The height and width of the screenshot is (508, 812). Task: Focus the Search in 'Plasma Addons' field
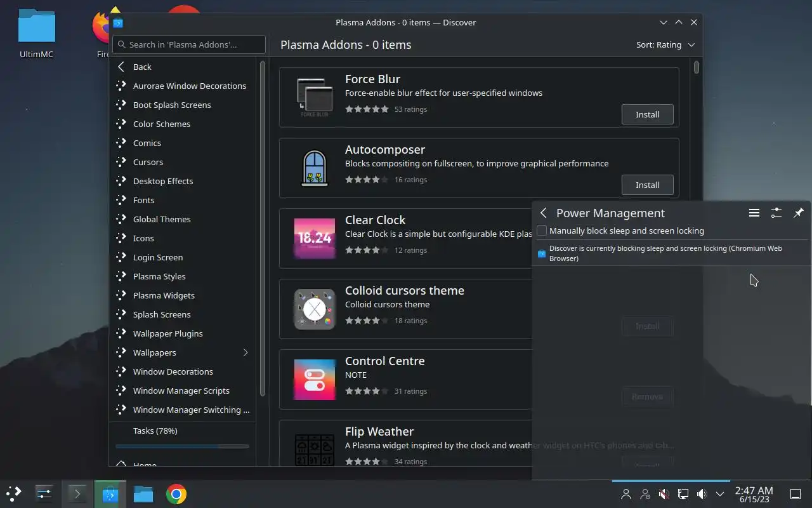pyautogui.click(x=189, y=44)
